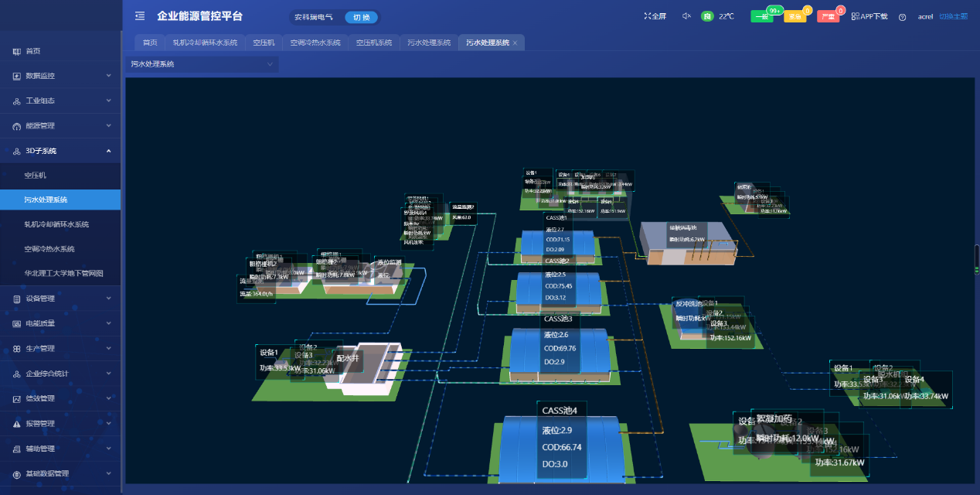The image size is (980, 495).
Task: Click the sound mute speaker icon
Action: 686,16
